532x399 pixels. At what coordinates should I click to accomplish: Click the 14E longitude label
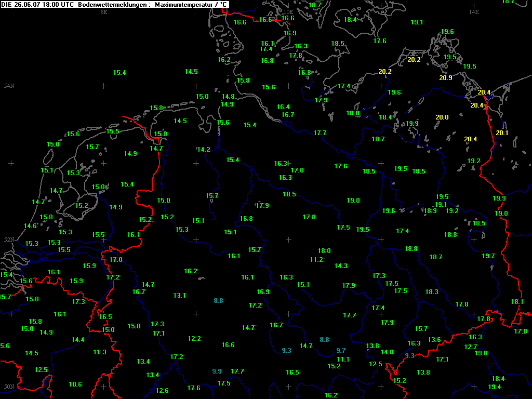point(473,12)
